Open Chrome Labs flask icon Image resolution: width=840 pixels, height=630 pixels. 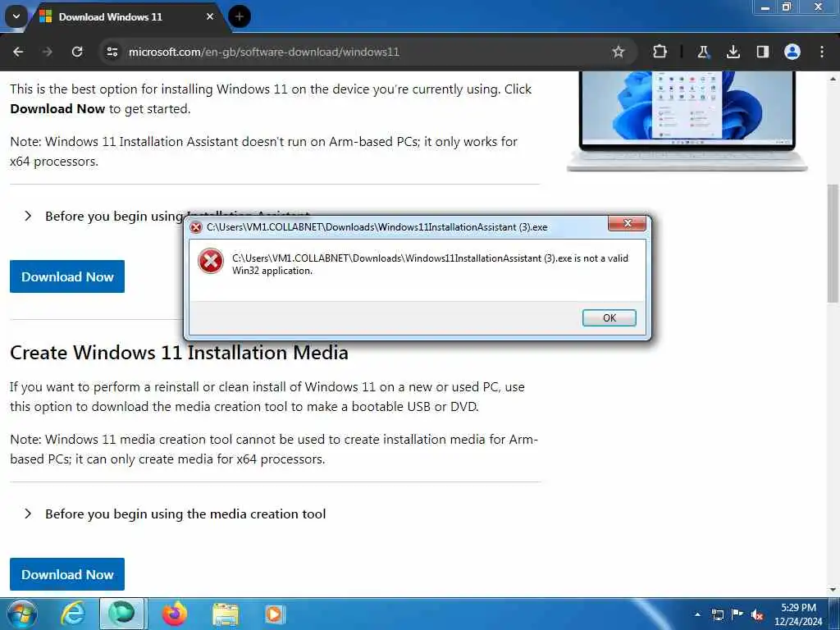pyautogui.click(x=703, y=52)
